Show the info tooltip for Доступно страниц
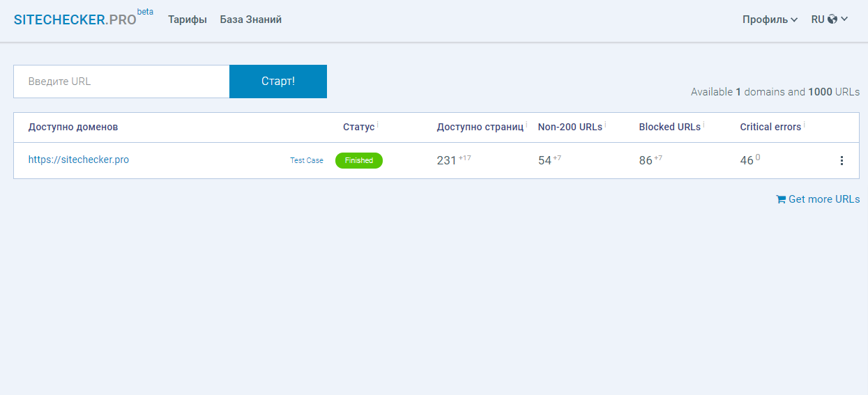Image resolution: width=868 pixels, height=395 pixels. (526, 125)
